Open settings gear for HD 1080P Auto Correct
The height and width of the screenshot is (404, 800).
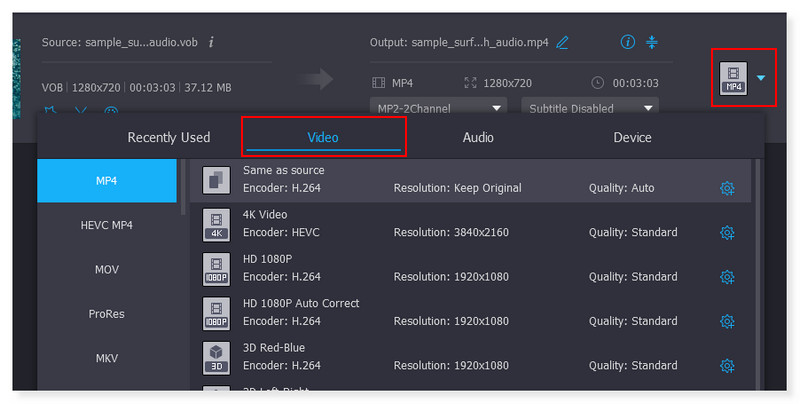[x=727, y=321]
